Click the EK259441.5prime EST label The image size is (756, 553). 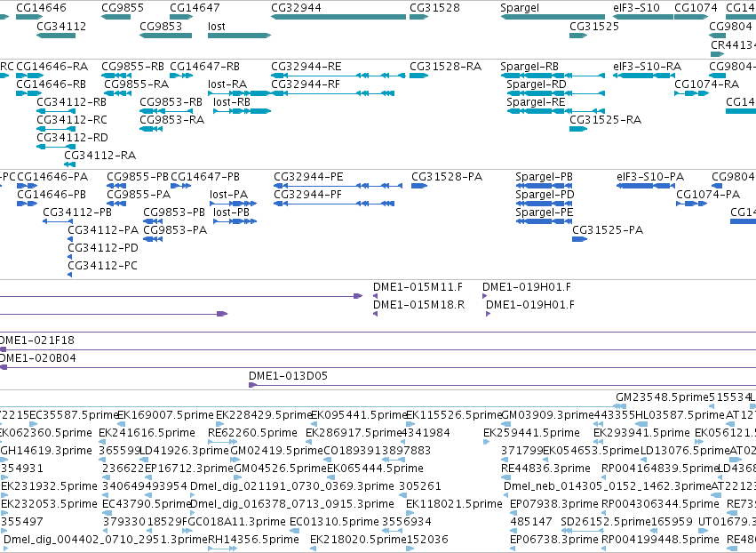click(x=532, y=433)
